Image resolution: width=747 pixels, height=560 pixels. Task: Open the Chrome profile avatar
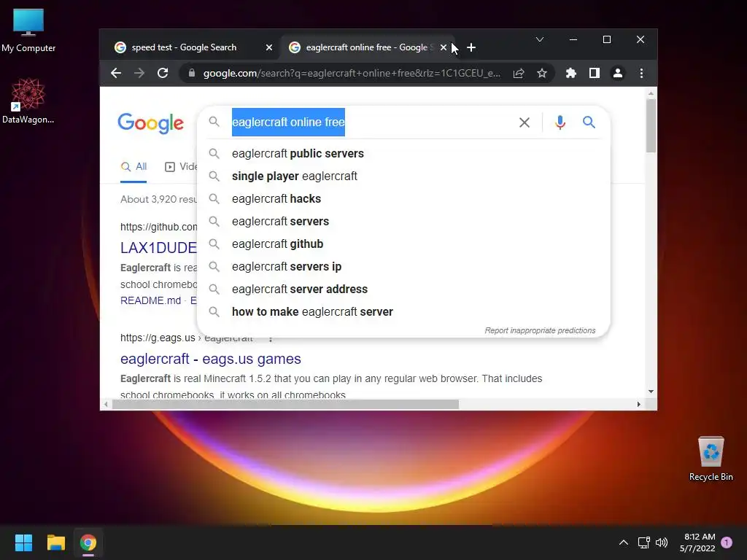coord(618,73)
